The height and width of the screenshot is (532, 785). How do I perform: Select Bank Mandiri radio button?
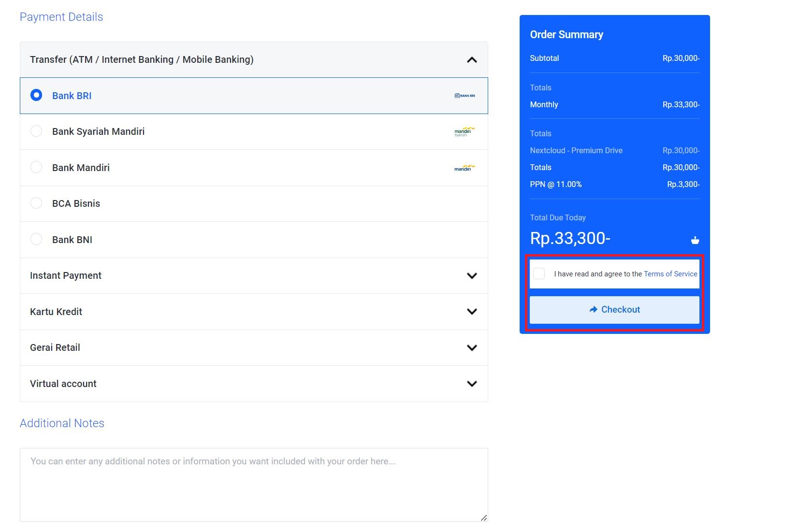click(x=36, y=167)
